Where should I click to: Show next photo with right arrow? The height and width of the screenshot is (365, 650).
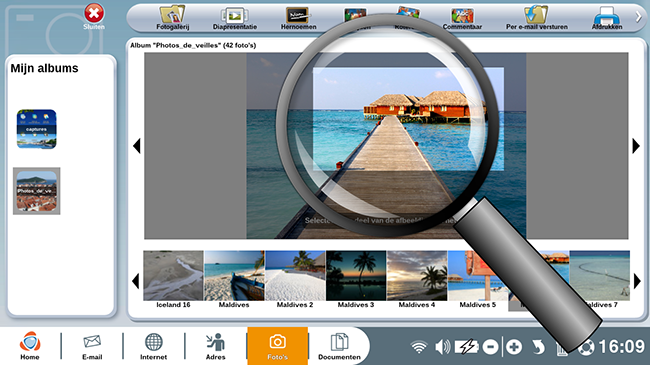coord(636,146)
